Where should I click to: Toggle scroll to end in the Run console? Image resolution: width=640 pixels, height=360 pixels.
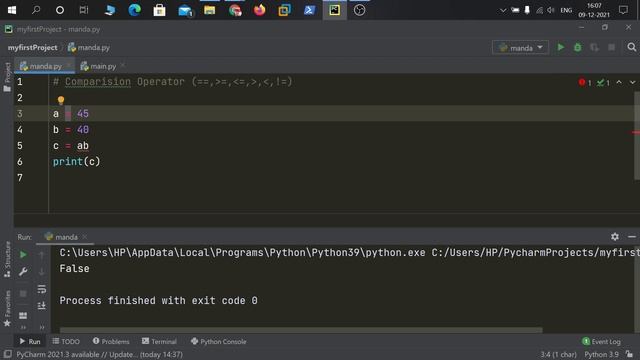coord(42,305)
